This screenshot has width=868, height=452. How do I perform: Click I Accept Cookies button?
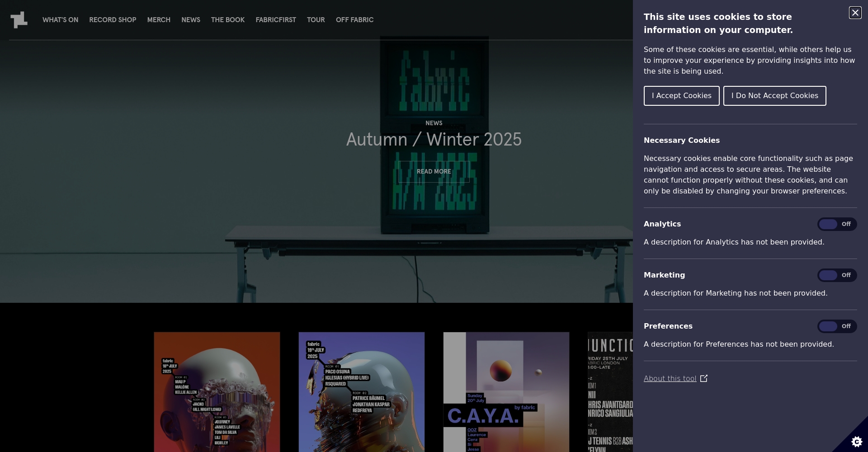[x=681, y=96]
